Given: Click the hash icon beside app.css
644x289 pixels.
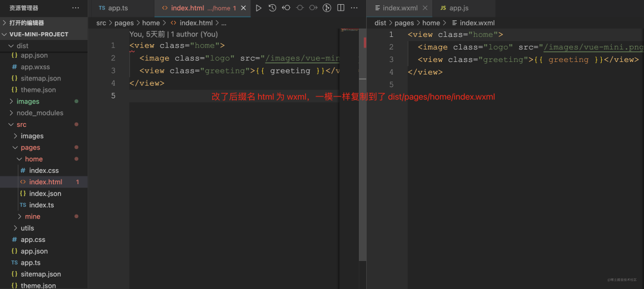Looking at the screenshot, I should tap(14, 240).
